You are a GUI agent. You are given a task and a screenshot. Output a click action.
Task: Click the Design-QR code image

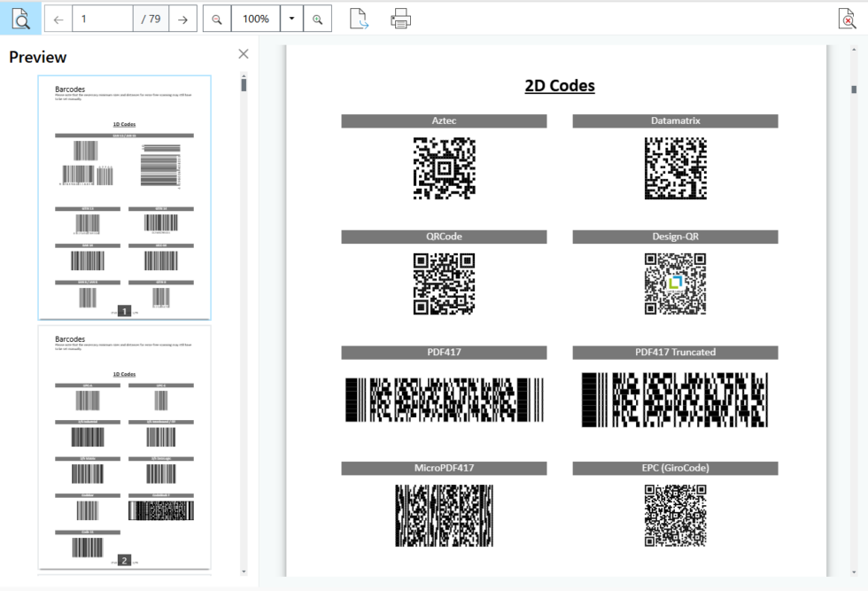(x=675, y=283)
